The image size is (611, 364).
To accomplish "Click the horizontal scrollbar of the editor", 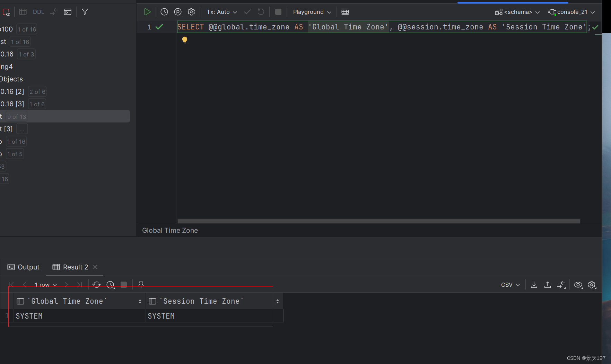I will (379, 221).
